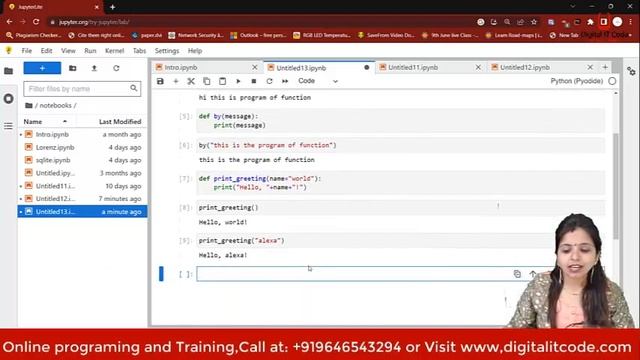Viewport: 640px width, 360px height.
Task: Open the Settings menu
Action: (x=167, y=51)
